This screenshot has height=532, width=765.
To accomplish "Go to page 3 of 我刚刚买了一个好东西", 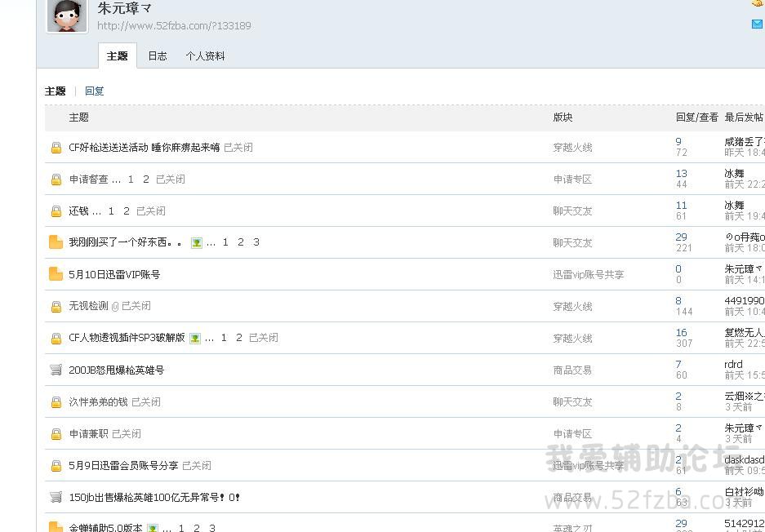I will [256, 242].
